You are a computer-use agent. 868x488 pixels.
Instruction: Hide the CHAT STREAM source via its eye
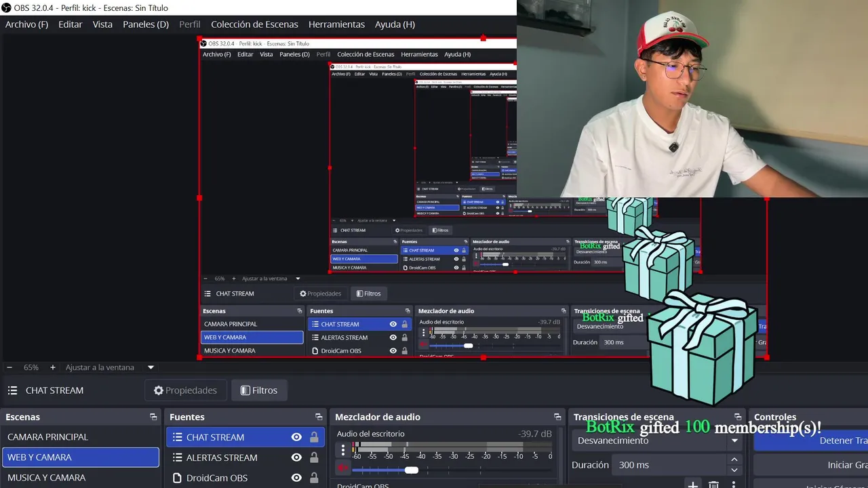pyautogui.click(x=296, y=437)
